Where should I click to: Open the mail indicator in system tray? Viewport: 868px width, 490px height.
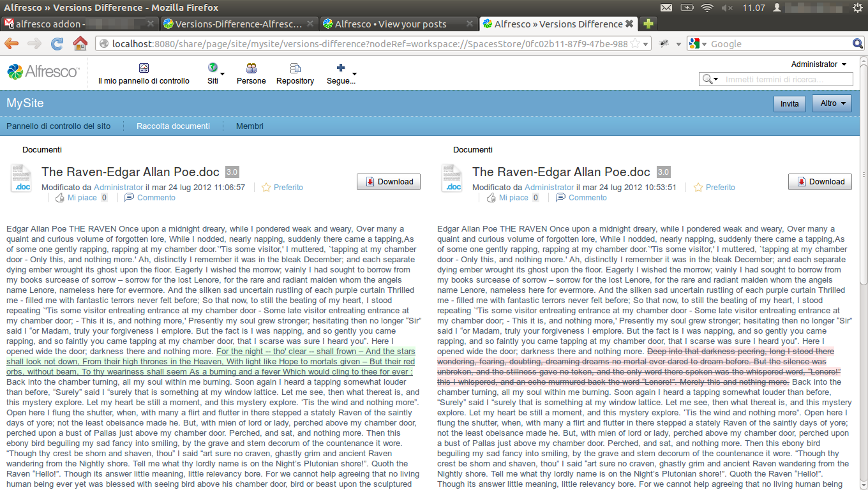[x=666, y=8]
